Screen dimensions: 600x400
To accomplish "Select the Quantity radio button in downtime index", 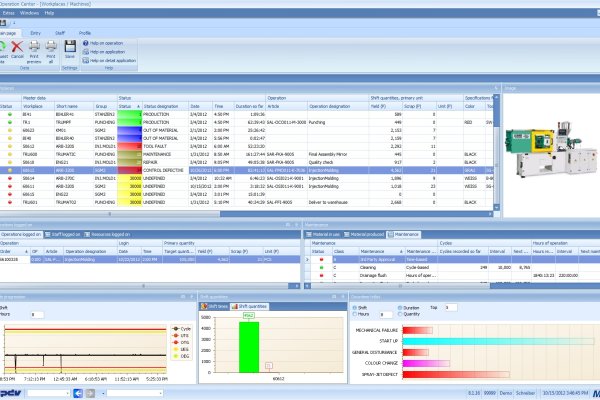I will point(399,312).
